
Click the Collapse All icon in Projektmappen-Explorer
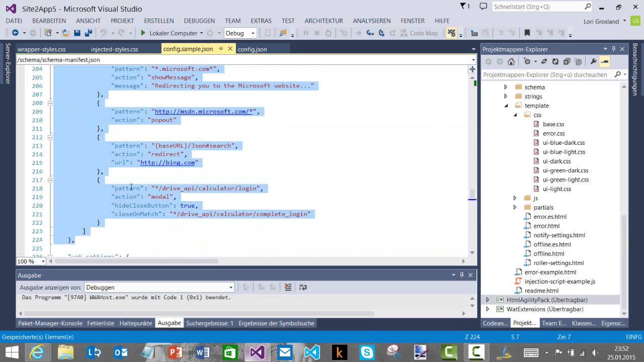tap(567, 62)
